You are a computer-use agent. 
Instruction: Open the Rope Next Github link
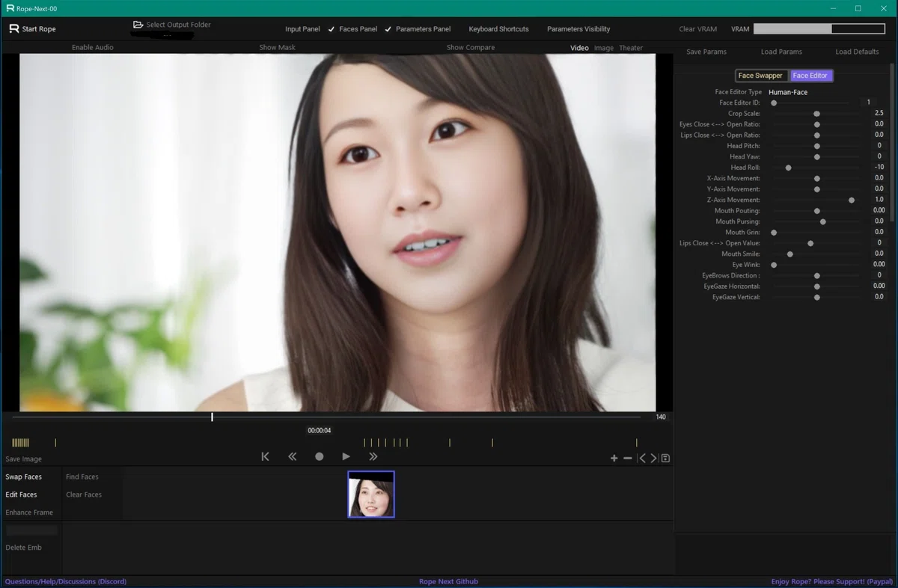point(448,581)
